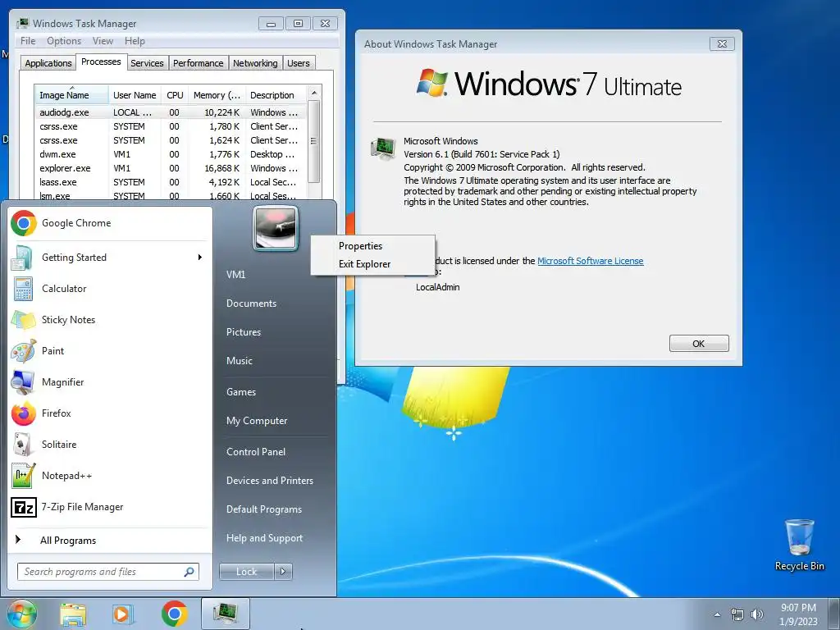
Task: Switch to Performance tab
Action: [x=198, y=63]
